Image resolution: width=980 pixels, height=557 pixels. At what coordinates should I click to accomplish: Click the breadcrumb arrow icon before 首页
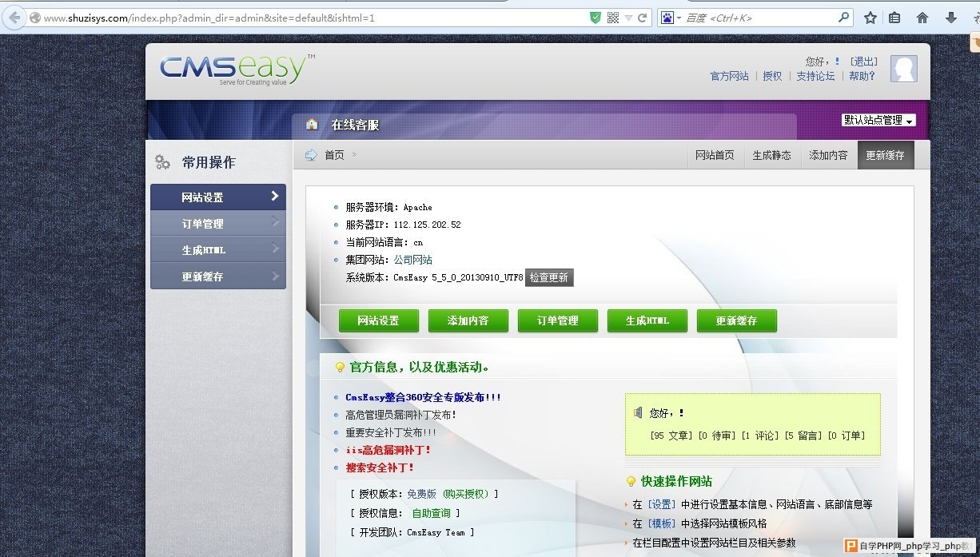tap(311, 155)
